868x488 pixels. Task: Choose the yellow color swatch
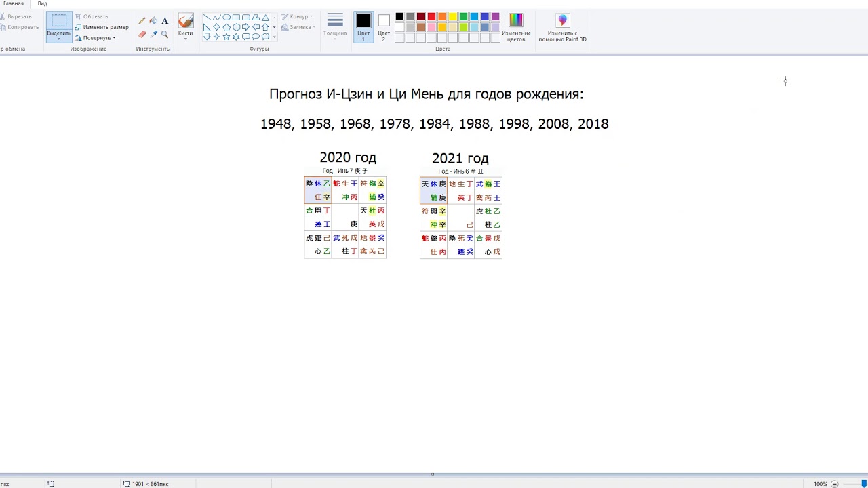pos(453,17)
